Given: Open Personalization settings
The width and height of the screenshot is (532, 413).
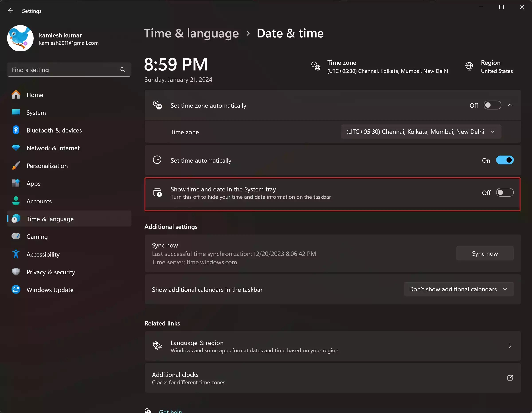Looking at the screenshot, I should tap(47, 166).
